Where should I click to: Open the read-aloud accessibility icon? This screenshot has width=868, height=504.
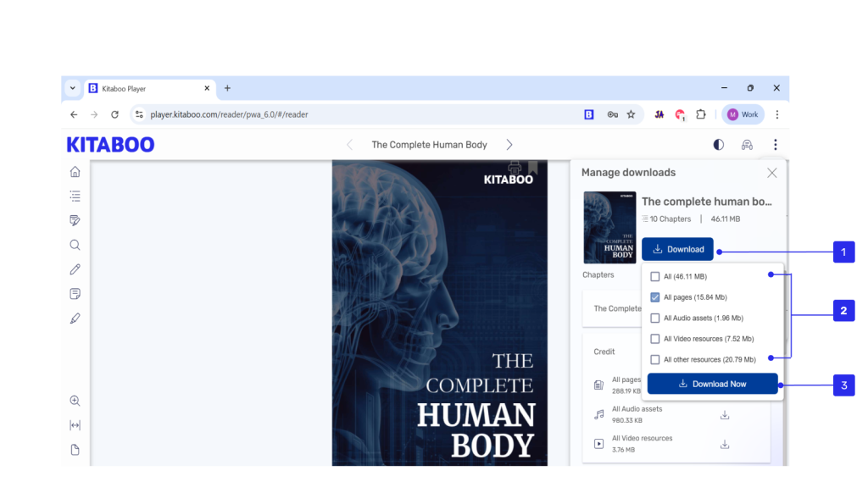pos(747,145)
